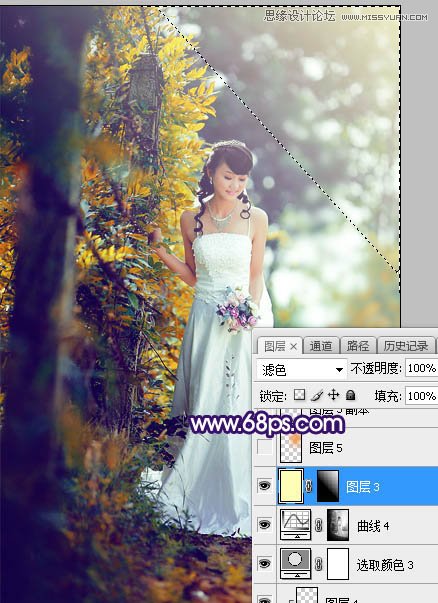
Task: Click the 不透明度 label
Action: [x=375, y=368]
